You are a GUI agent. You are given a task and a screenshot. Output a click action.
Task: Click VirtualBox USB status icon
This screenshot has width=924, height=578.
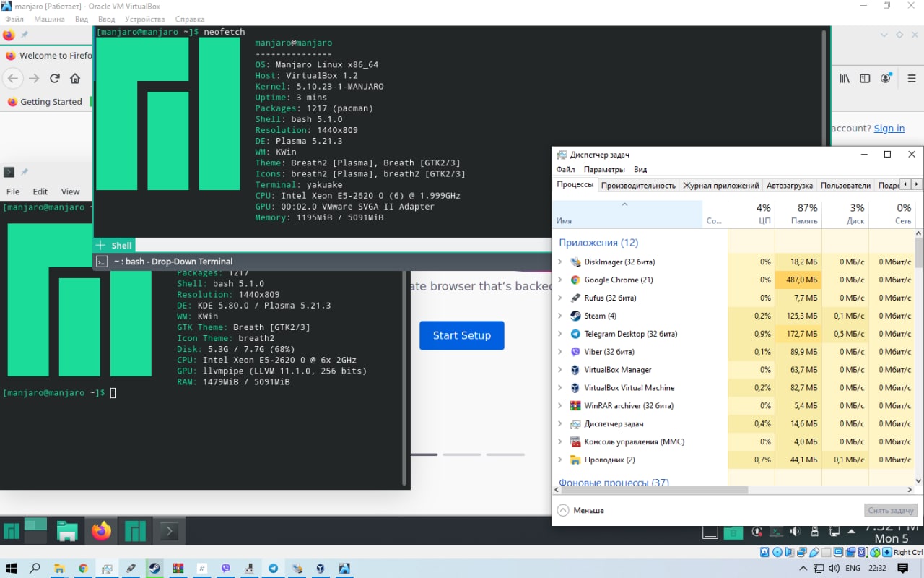pos(814,553)
